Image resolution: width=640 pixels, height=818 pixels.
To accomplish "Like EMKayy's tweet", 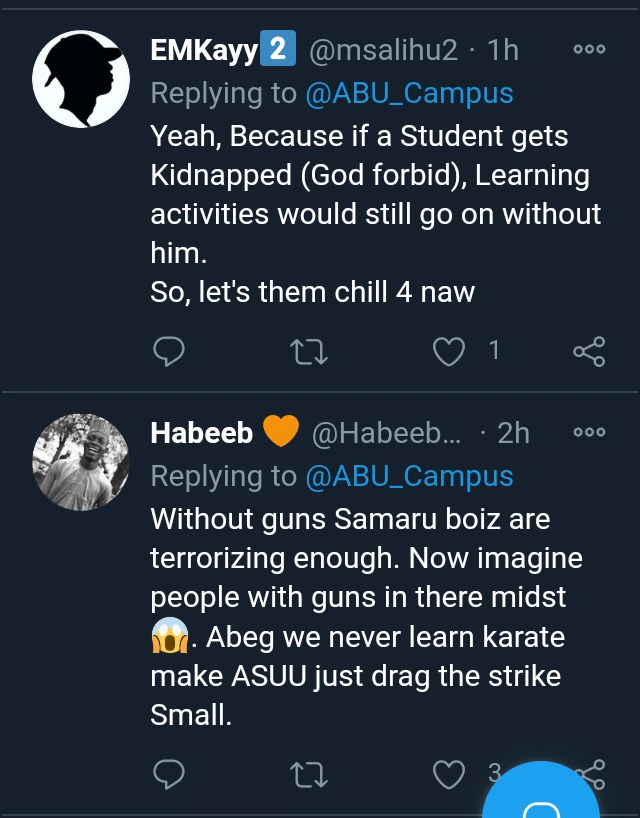I will [x=452, y=350].
